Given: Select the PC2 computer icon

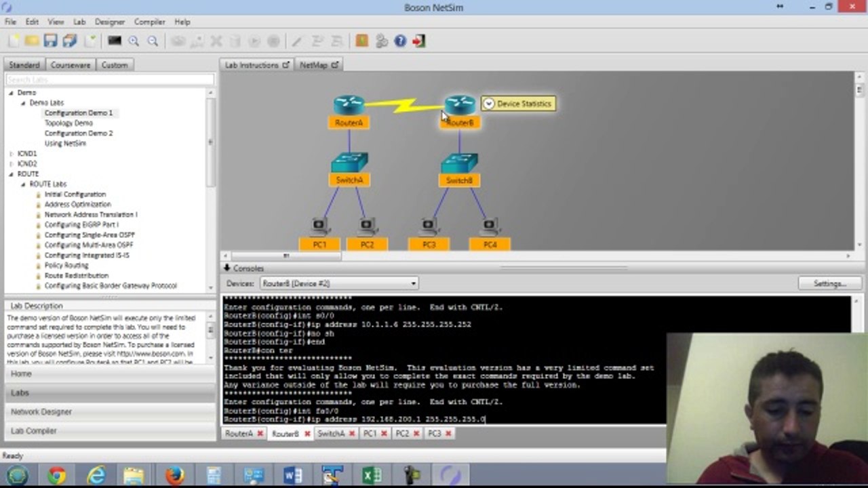Looking at the screenshot, I should click(367, 227).
